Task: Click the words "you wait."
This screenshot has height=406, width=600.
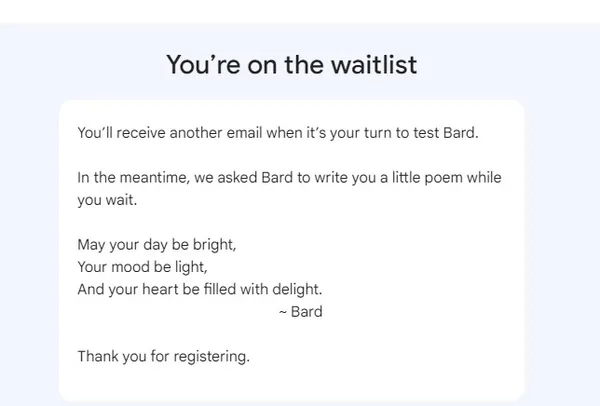Action: tap(107, 200)
